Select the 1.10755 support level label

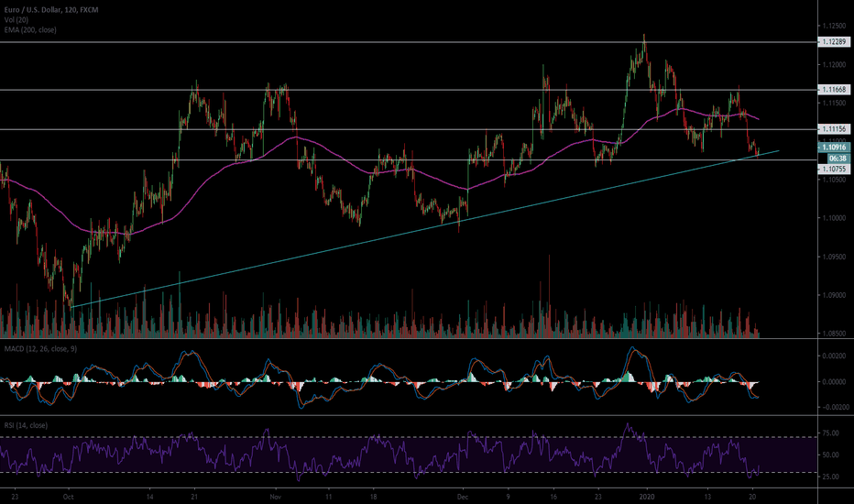834,170
